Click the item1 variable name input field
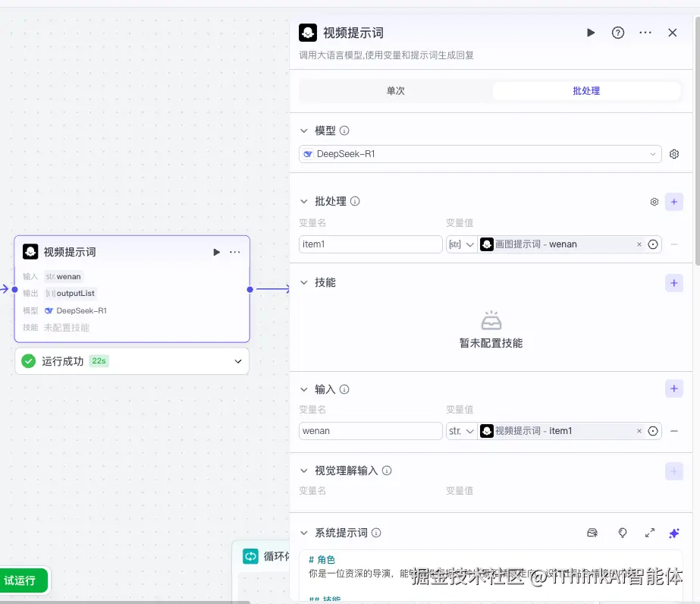700x604 pixels. coord(370,244)
